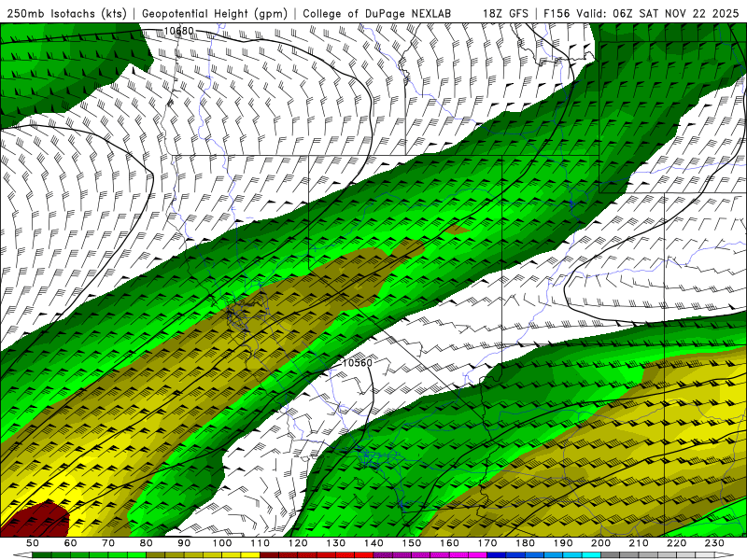Click the 'F156' forecast hour text
Viewport: 747px width, 560px height.
pos(557,13)
